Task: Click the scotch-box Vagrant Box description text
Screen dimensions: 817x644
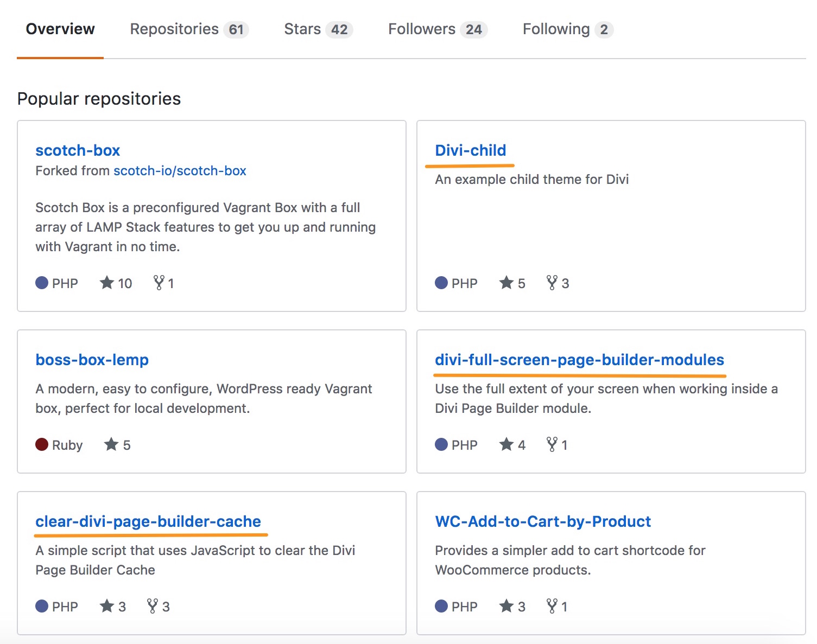Action: [206, 227]
